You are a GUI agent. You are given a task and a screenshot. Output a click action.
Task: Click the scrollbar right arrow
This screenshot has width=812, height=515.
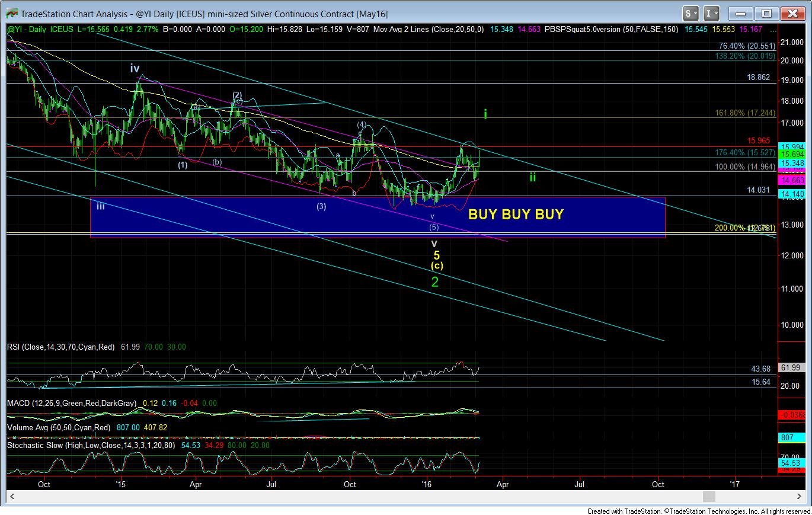point(800,495)
